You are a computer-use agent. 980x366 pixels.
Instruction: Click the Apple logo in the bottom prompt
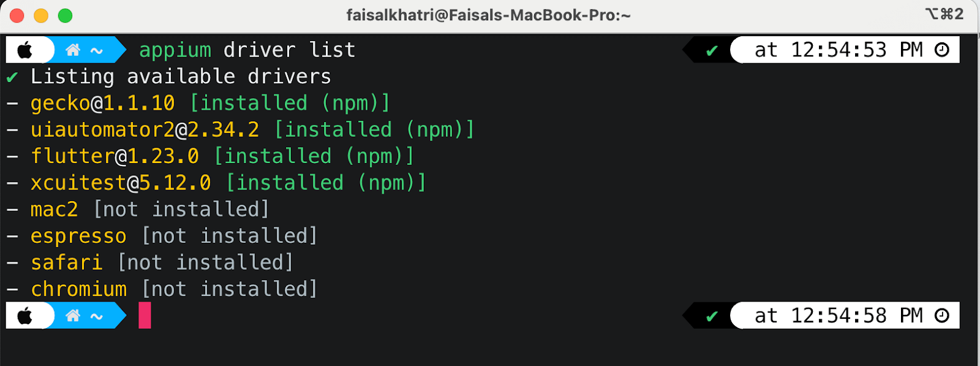[x=25, y=315]
